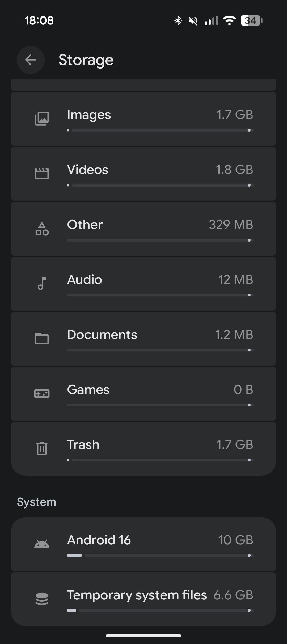Tap the Documents label
This screenshot has width=287, height=644.
click(102, 334)
